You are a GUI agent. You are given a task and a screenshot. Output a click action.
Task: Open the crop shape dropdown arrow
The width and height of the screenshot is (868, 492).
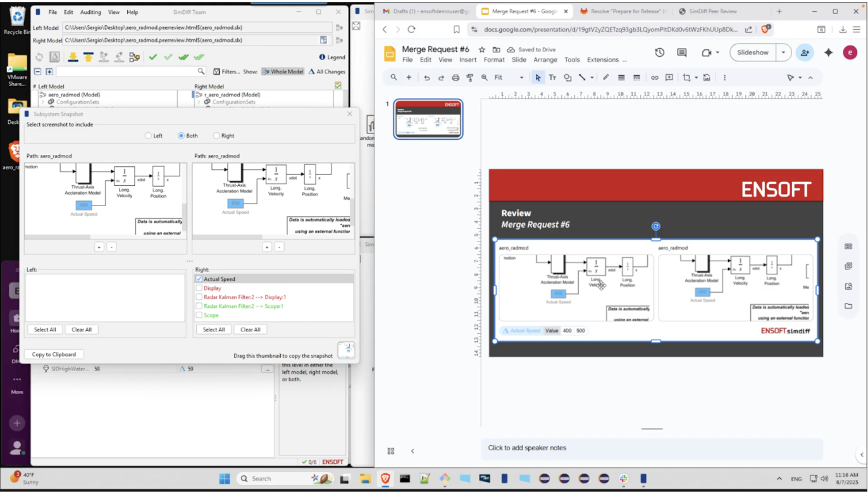pos(697,78)
